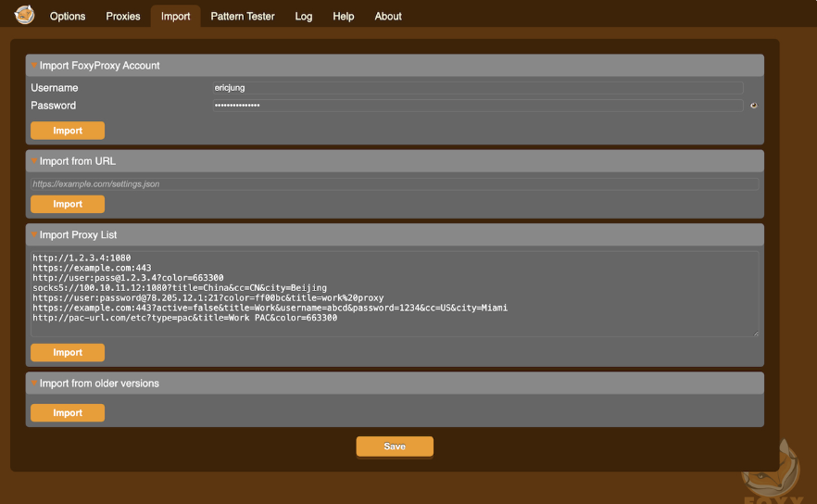Screen dimensions: 817x504
Task: Go to the Log tab
Action: point(303,16)
